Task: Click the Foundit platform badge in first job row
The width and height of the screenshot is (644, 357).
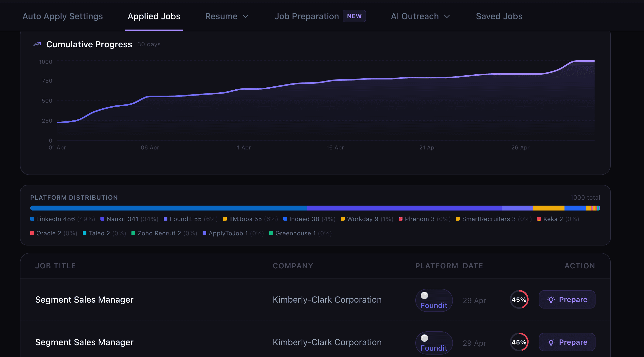Action: point(434,300)
